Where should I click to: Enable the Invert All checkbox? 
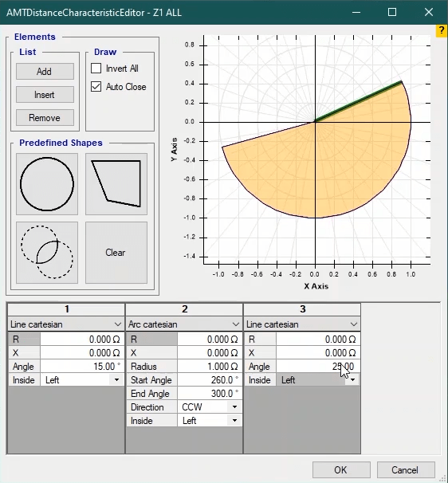pos(96,69)
